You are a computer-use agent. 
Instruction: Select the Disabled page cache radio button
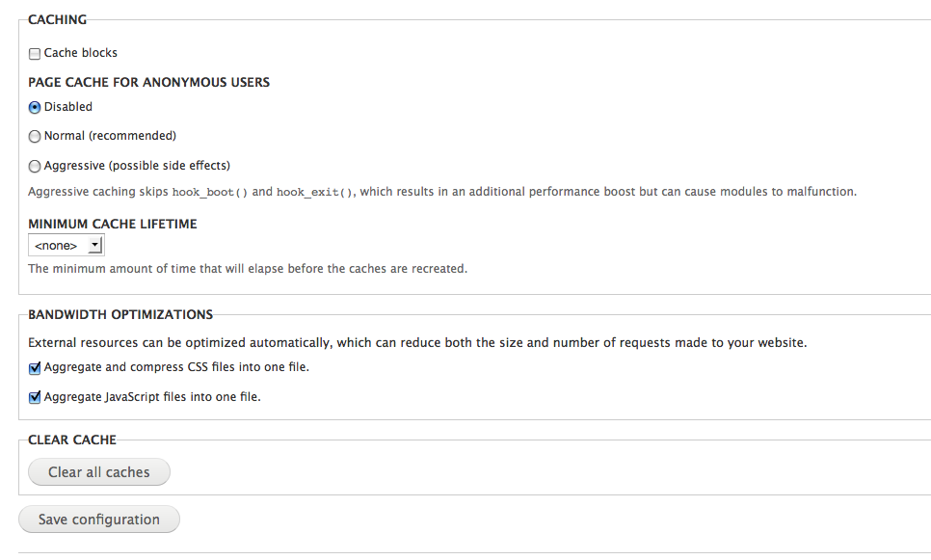[35, 108]
